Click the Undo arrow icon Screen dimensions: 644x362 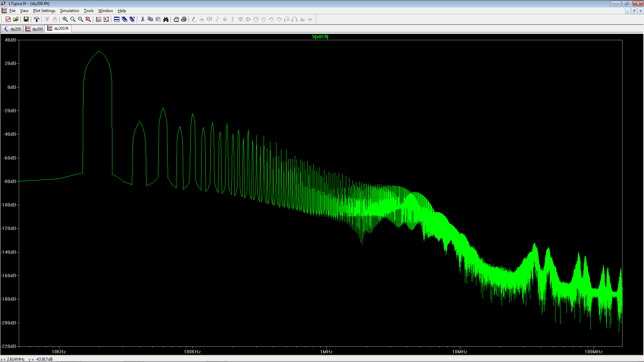[271, 19]
